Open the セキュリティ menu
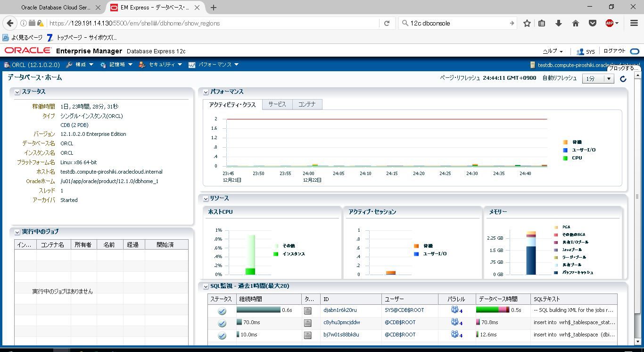The height and width of the screenshot is (352, 644). 160,65
